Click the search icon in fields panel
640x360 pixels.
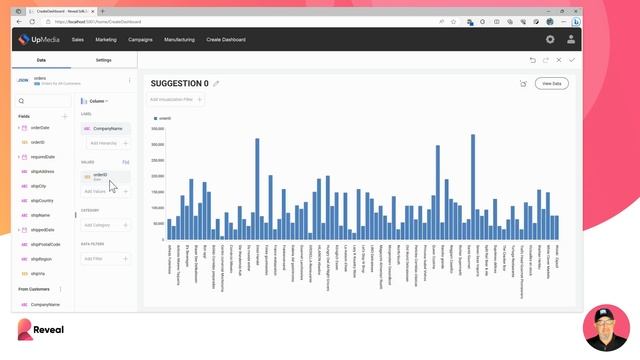(21, 101)
